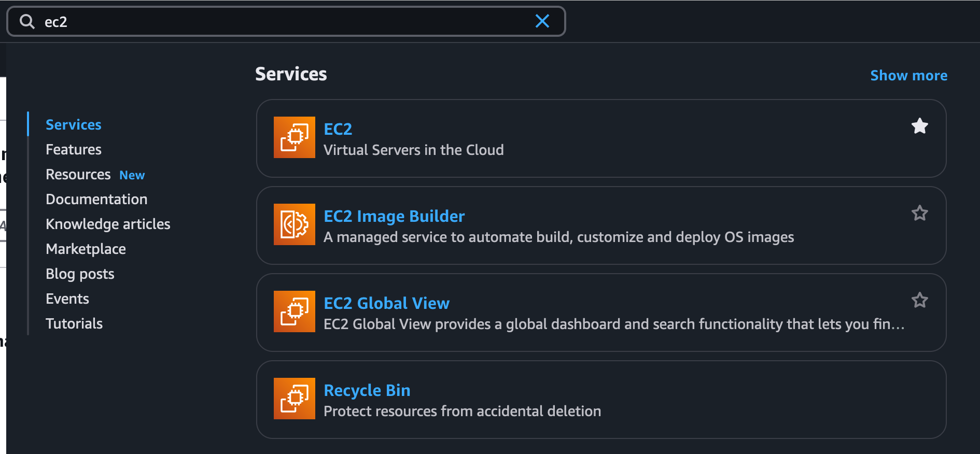980x454 pixels.
Task: Open the Recycle Bin link
Action: tap(367, 390)
